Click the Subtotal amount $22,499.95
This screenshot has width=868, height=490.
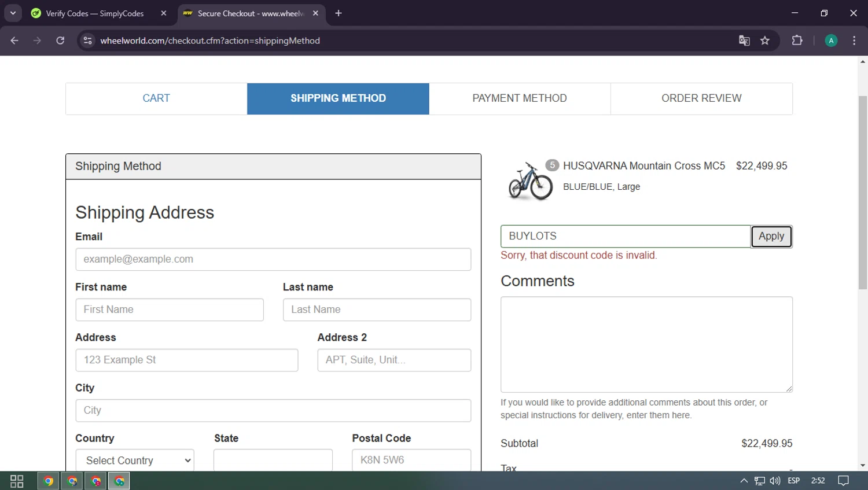767,444
